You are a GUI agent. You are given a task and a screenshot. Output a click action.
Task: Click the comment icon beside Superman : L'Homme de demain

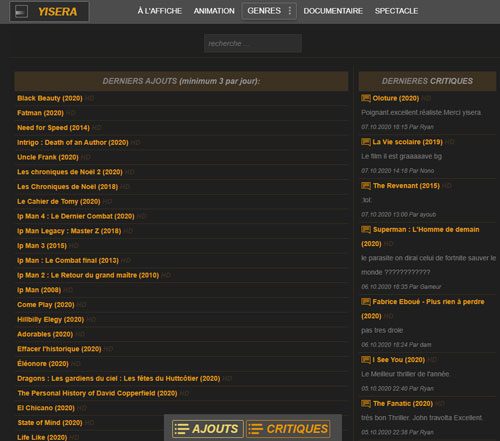point(366,229)
